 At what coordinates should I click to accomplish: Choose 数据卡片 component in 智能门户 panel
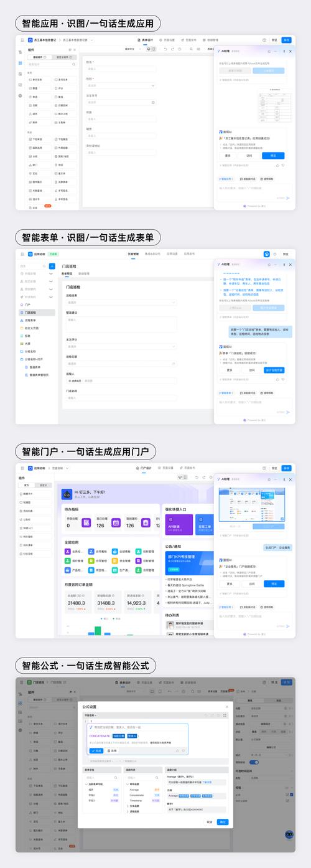35,493
